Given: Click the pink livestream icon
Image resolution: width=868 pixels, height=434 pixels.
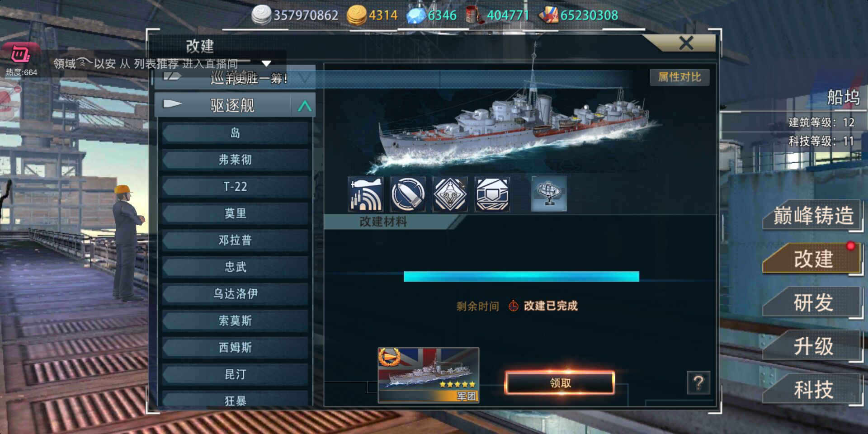Looking at the screenshot, I should [x=21, y=55].
